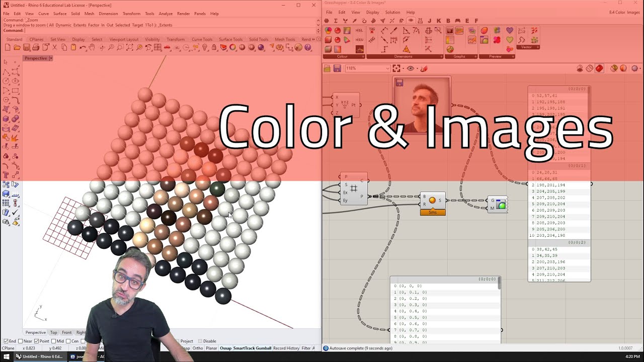Open the dropdown arrow beside zoom extents icon

[x=403, y=68]
